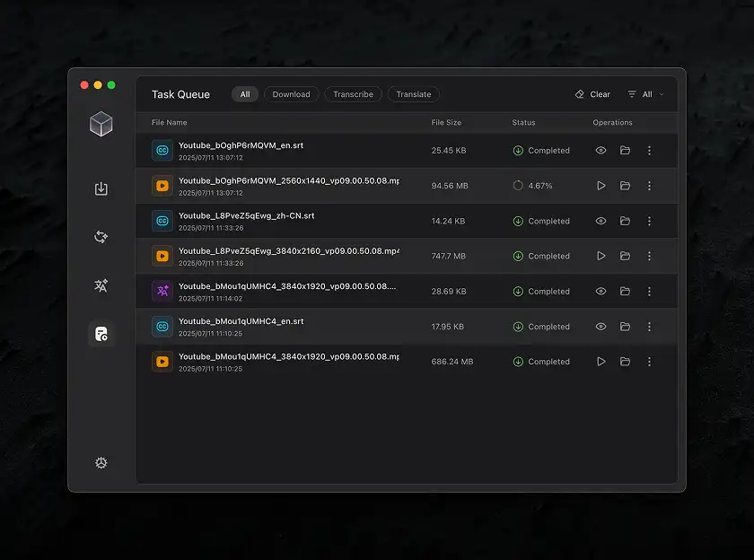754x560 pixels.
Task: Clear the task queue
Action: 592,94
